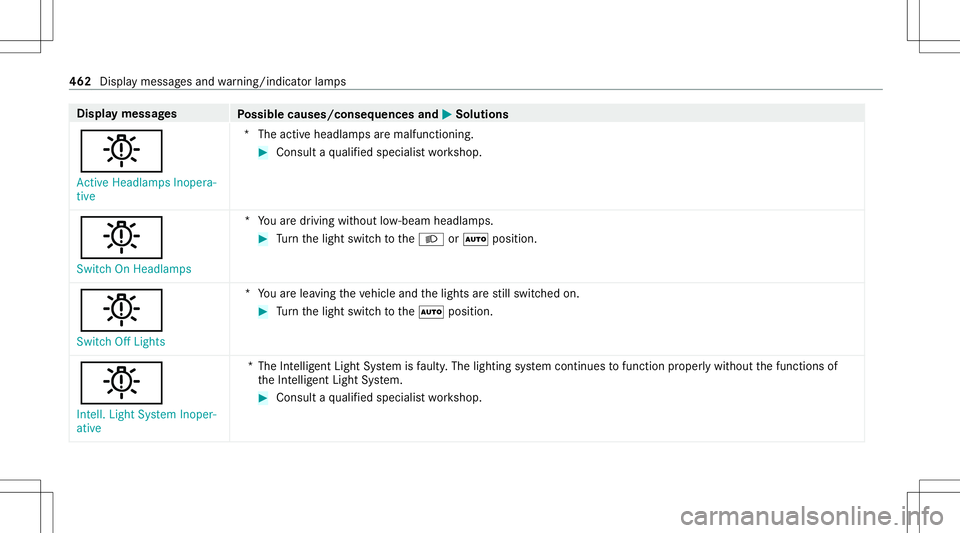Click the Switch Off Lights warning icon
The image size is (960, 533).
click(121, 310)
